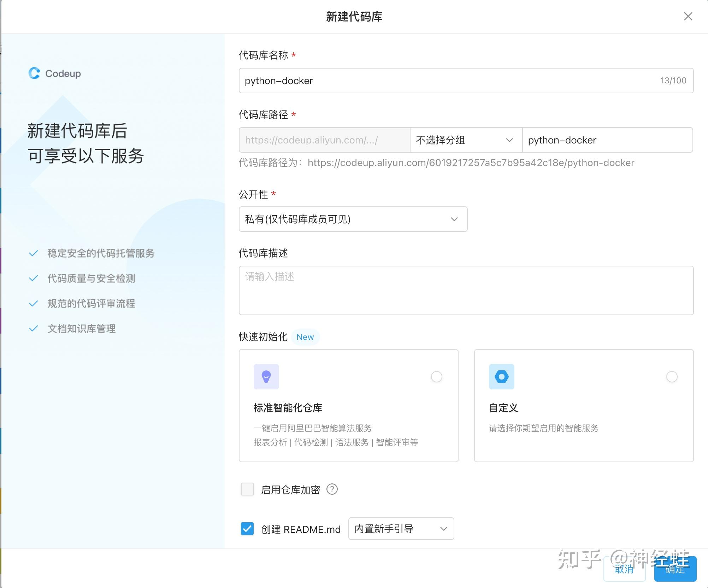Screen dimensions: 708x588
Task: Click the checkmark icon beside 代码质量与安全检测
Action: tap(34, 278)
